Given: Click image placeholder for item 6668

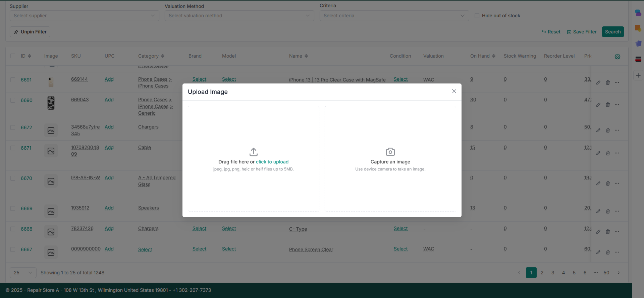Looking at the screenshot, I should (x=51, y=232).
